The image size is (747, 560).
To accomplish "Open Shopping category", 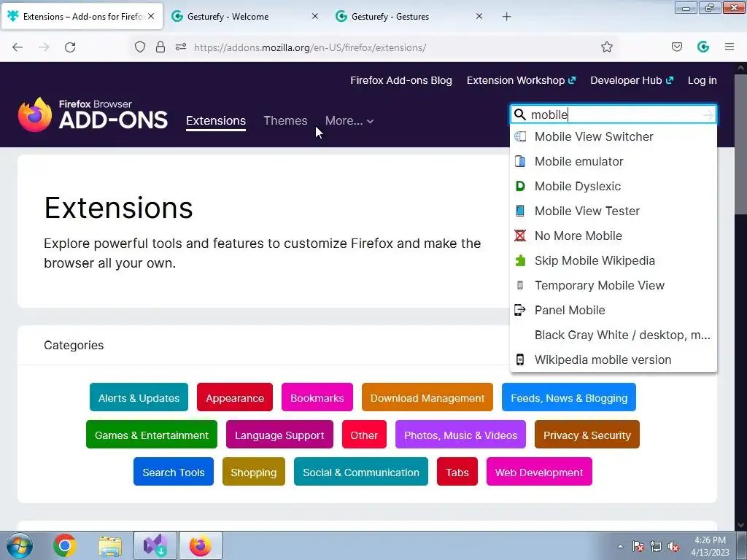I will click(x=253, y=472).
